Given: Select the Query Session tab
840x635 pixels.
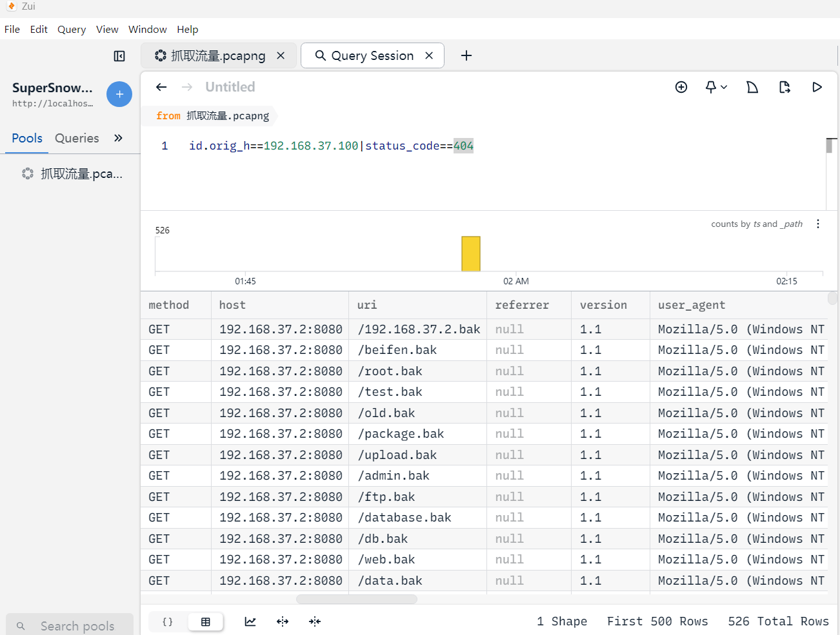Looking at the screenshot, I should click(373, 55).
